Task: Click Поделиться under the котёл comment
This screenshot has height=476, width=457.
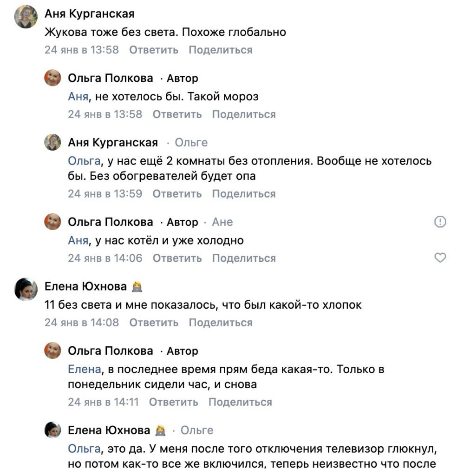Action: pos(244,258)
